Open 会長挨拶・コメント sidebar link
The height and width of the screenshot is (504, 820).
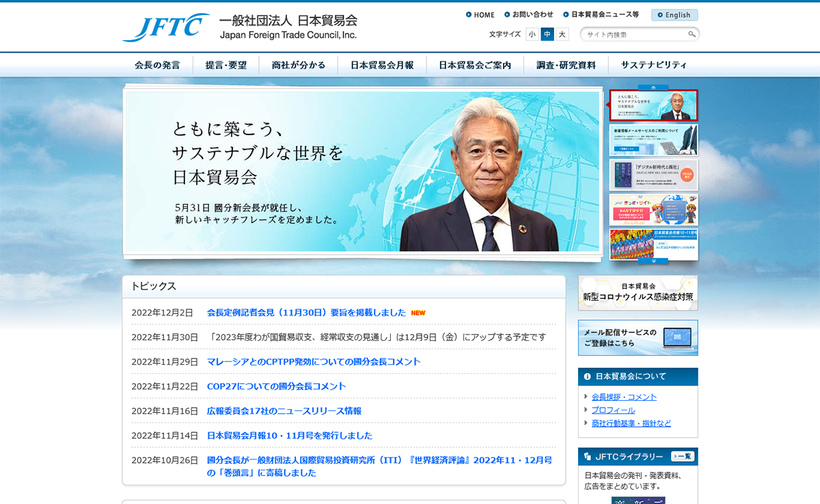tap(624, 397)
